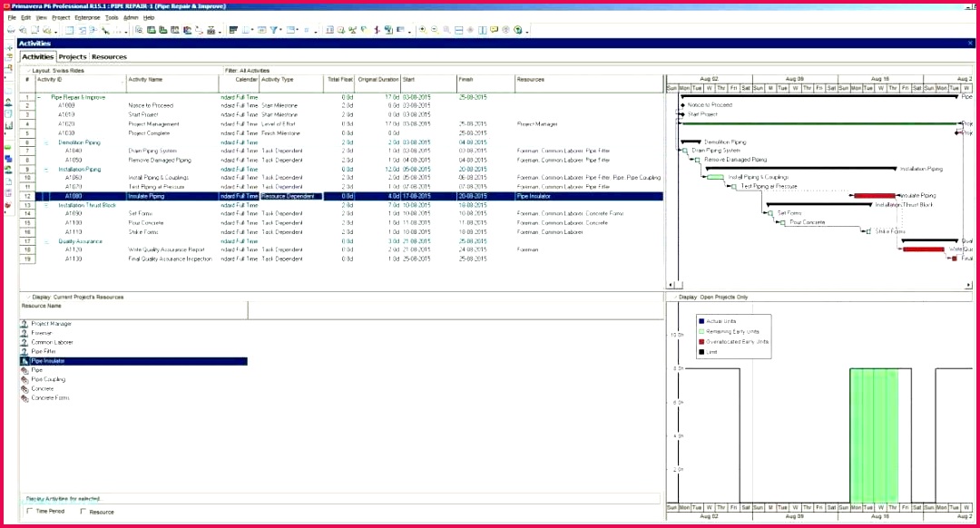Viewport: 980px width, 528px height.
Task: Select activity row A1060 Install Piping & Couplings
Action: coord(350,178)
